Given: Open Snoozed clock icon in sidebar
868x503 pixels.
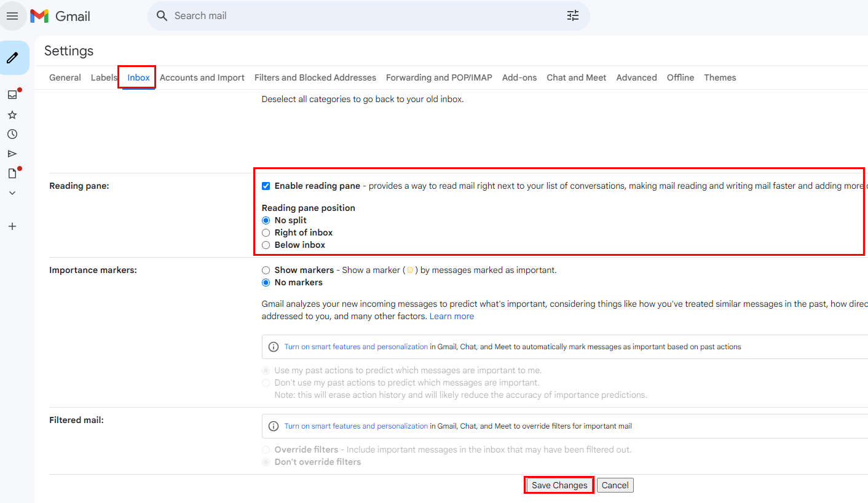Looking at the screenshot, I should tap(12, 134).
